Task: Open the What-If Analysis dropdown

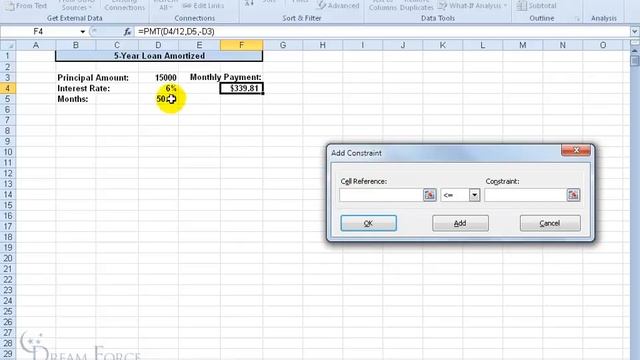Action: tap(473, 6)
